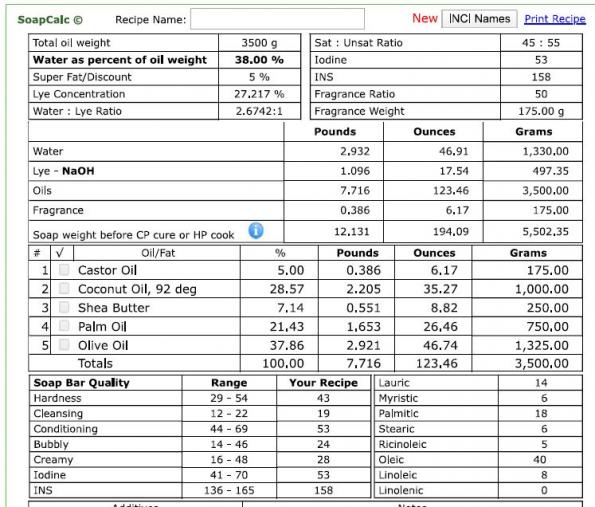Click the Shea Butter name

(114, 308)
